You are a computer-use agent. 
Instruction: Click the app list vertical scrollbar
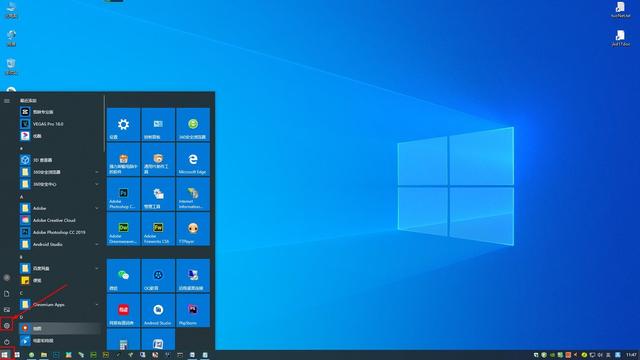[104, 124]
